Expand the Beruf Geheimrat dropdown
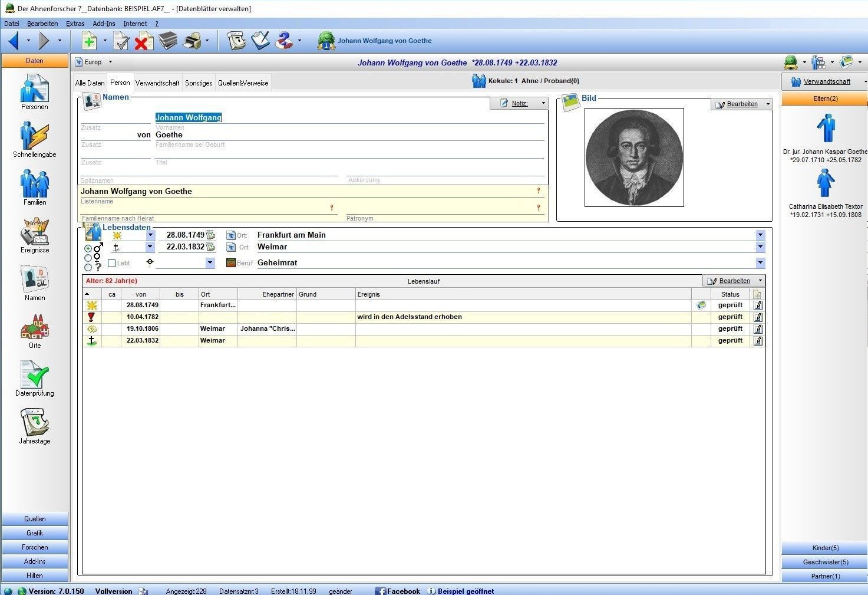The image size is (868, 595). (x=760, y=263)
